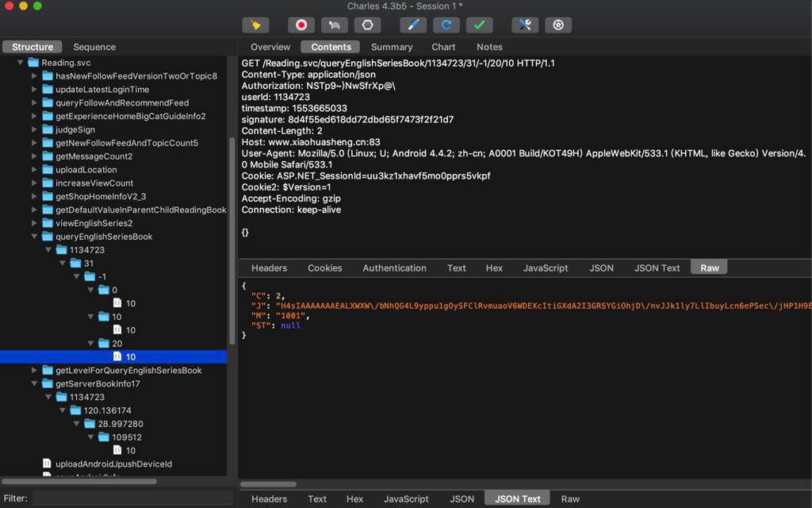Expand the getLevelForQueryEnglishSeriesBook folder
This screenshot has width=812, height=508.
[35, 371]
